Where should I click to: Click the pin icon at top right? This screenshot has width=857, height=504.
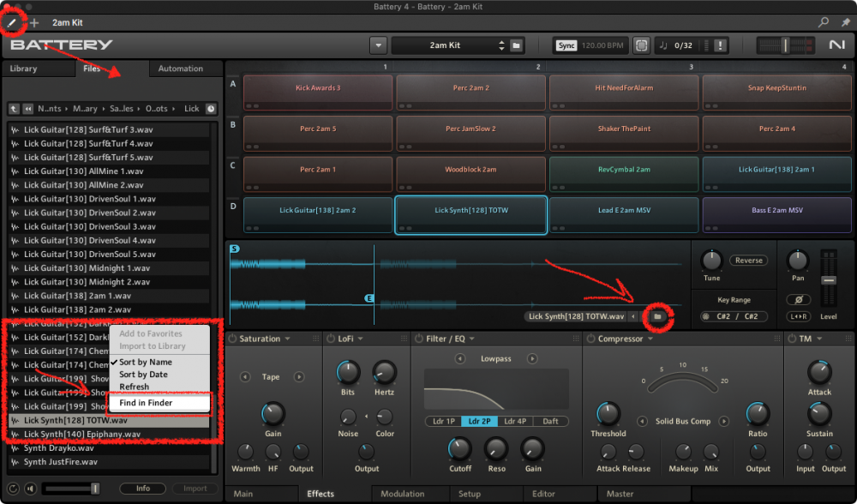pos(846,22)
